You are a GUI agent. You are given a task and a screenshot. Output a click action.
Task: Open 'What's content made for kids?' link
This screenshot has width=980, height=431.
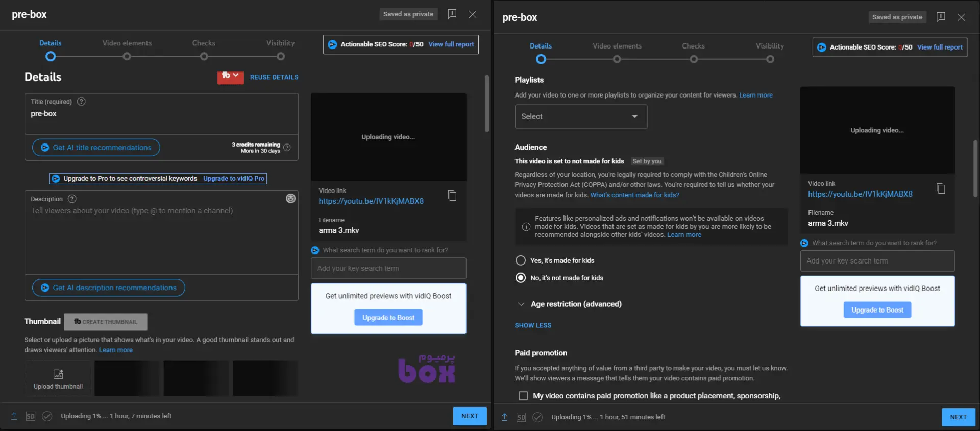(634, 195)
